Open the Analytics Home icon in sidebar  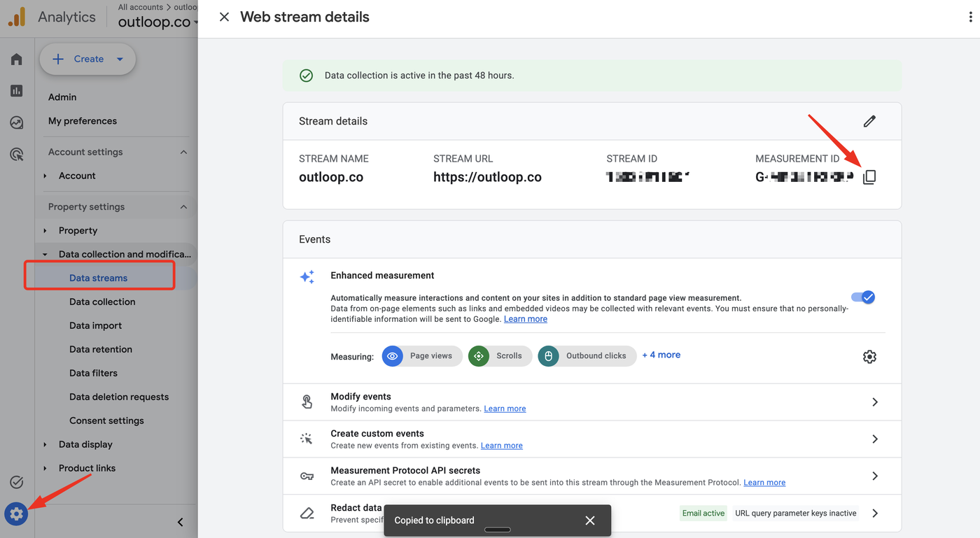[17, 59]
